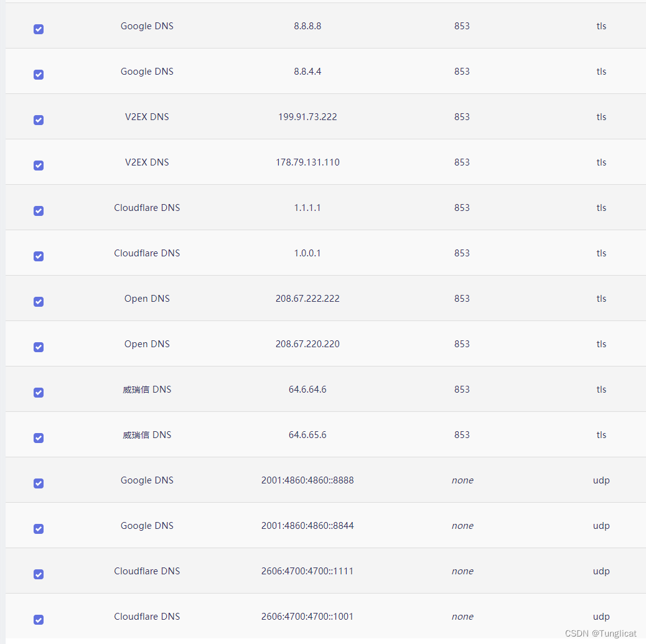
Task: Click the udp type in 2001:4860:4860::8844 row
Action: point(602,526)
